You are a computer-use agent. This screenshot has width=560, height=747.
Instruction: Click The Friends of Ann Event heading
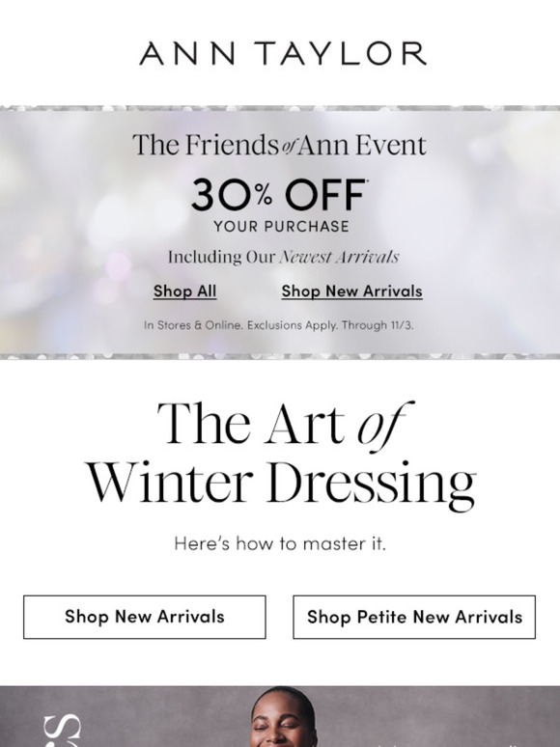(279, 145)
